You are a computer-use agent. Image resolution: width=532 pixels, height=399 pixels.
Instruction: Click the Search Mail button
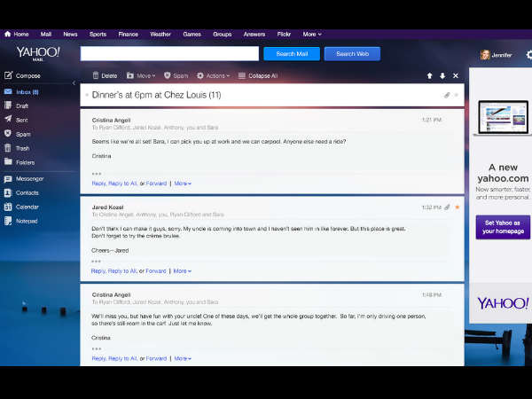pos(292,54)
